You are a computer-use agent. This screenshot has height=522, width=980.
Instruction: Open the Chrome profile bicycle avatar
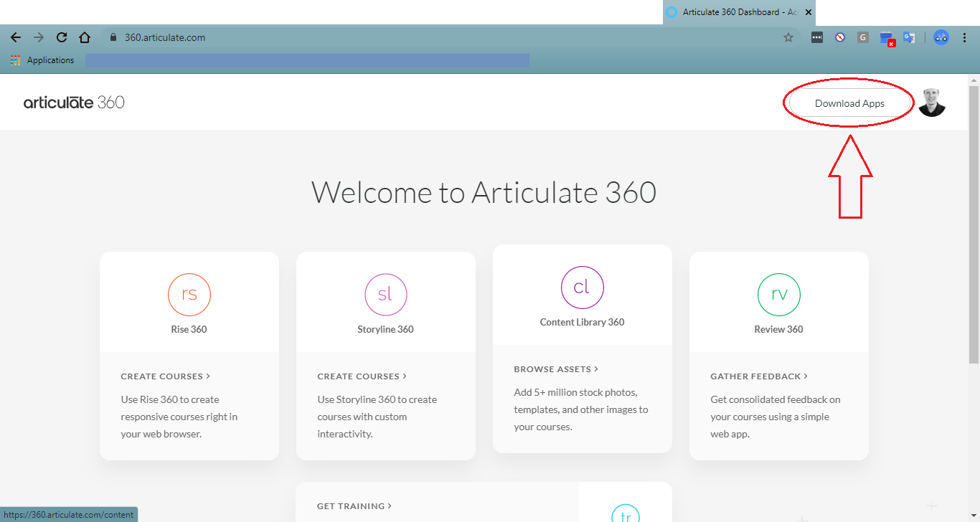click(941, 37)
